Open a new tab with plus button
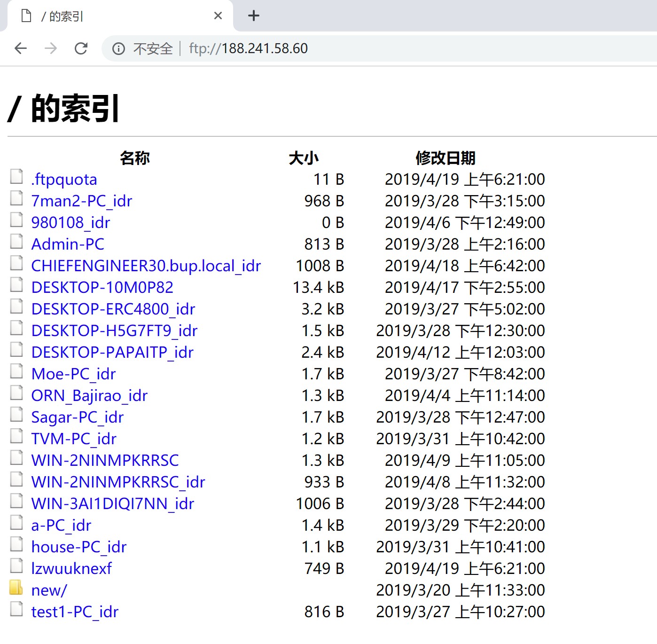 [x=254, y=16]
